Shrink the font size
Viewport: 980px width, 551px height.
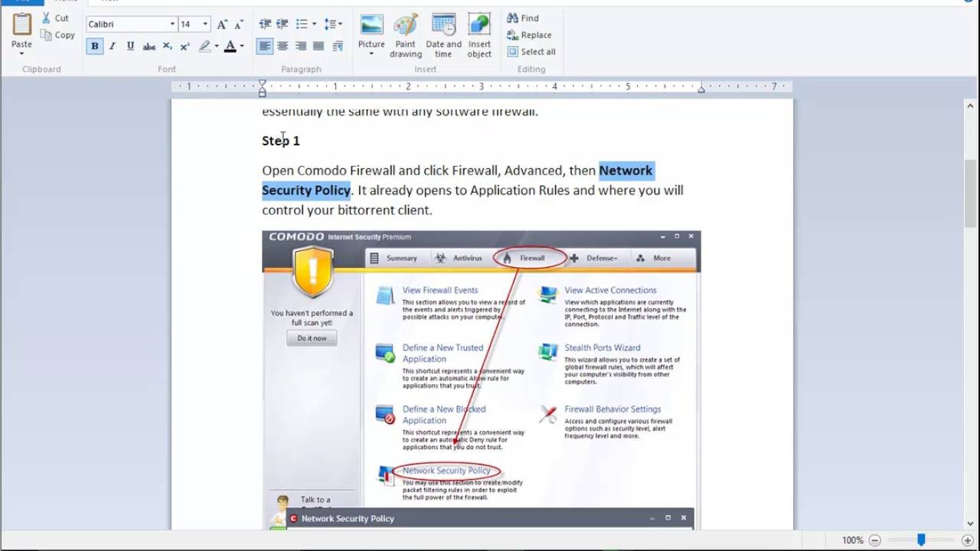tap(239, 24)
